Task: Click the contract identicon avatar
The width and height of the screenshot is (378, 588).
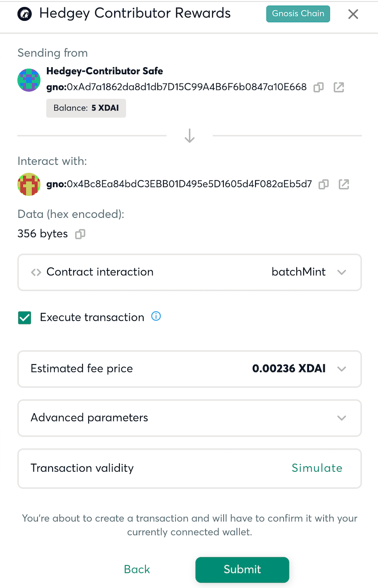Action: pos(29,185)
